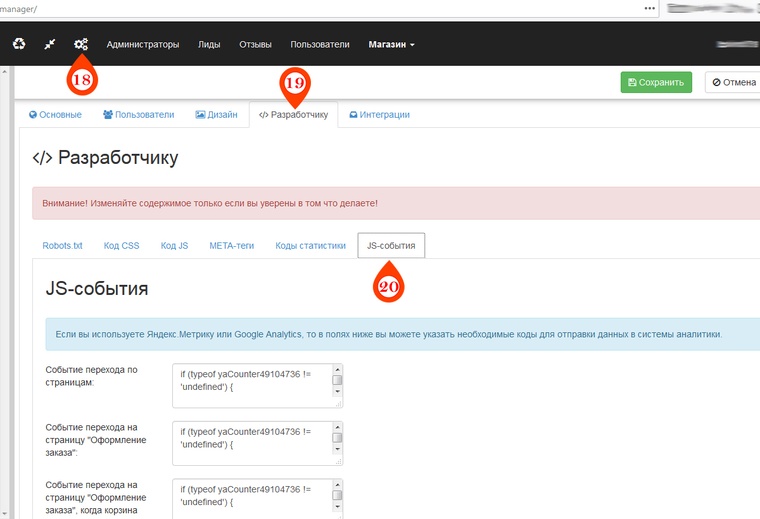Open the Магазин dropdown menu

391,44
